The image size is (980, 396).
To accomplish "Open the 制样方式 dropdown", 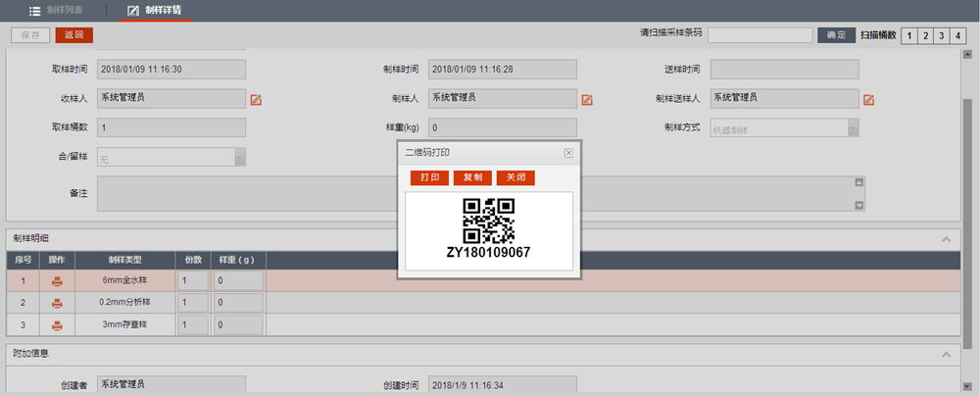I will click(853, 128).
